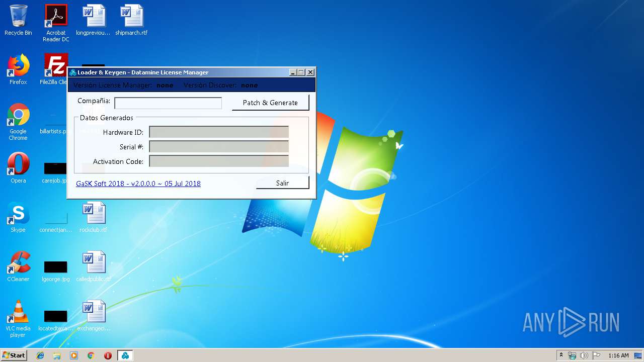The width and height of the screenshot is (644, 362).
Task: Launch Google Chrome desktop shortcut
Action: [x=18, y=122]
